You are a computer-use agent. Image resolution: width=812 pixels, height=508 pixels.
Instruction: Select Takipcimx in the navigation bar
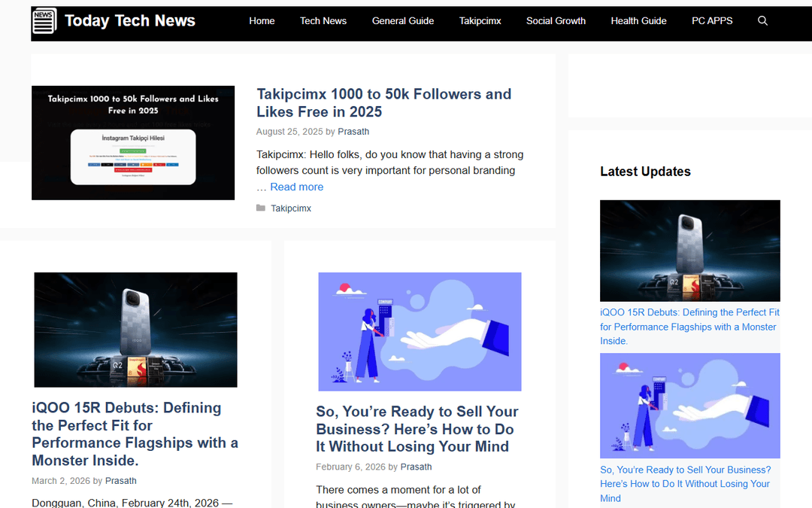(480, 21)
